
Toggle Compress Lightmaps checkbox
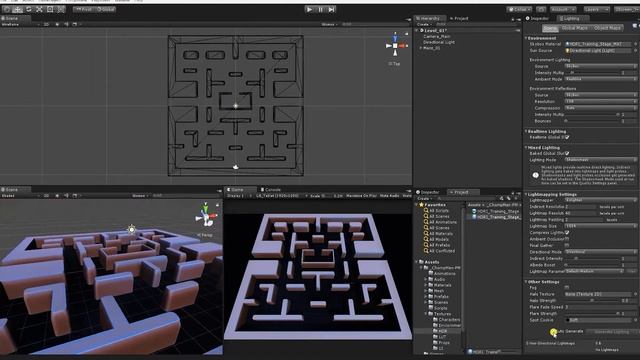pos(567,232)
